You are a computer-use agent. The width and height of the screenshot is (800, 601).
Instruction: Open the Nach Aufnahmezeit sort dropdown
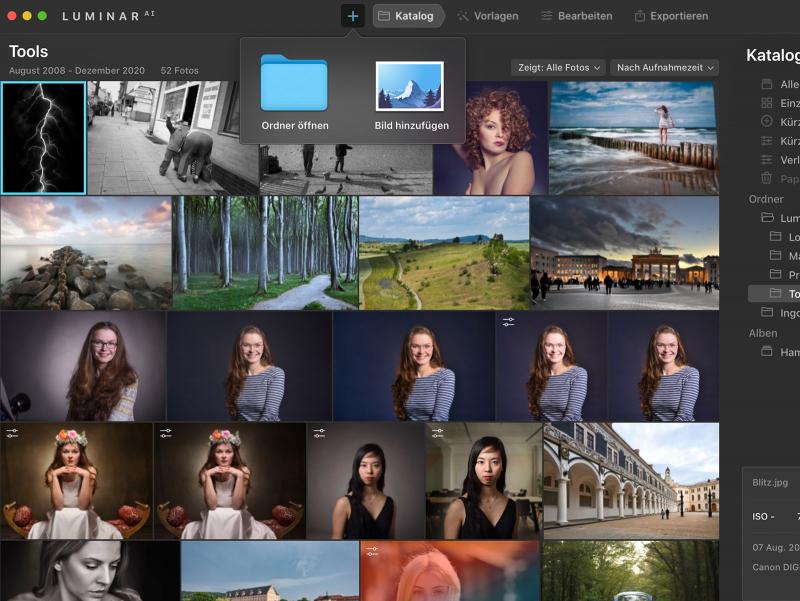point(664,67)
